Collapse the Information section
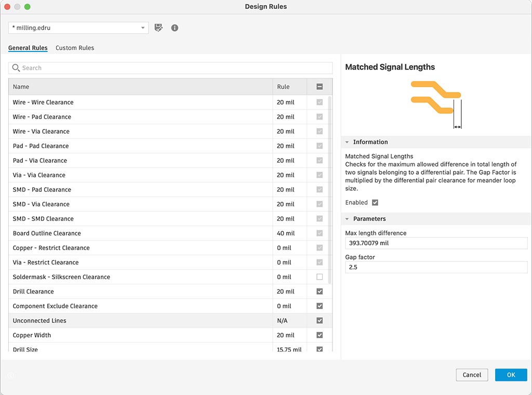 click(347, 142)
